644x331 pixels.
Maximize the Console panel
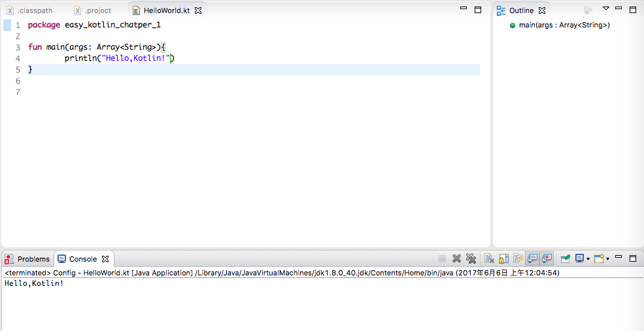click(x=632, y=258)
